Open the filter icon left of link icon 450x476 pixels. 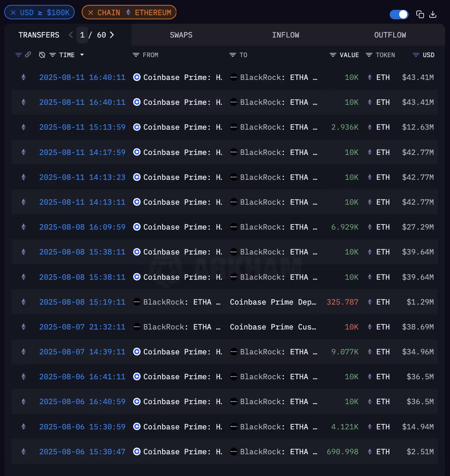(x=19, y=55)
